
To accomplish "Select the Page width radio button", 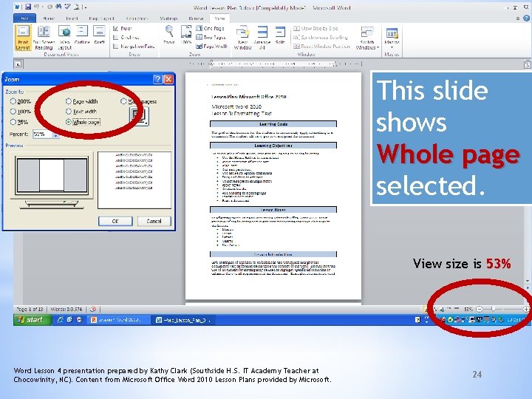I will (69, 101).
